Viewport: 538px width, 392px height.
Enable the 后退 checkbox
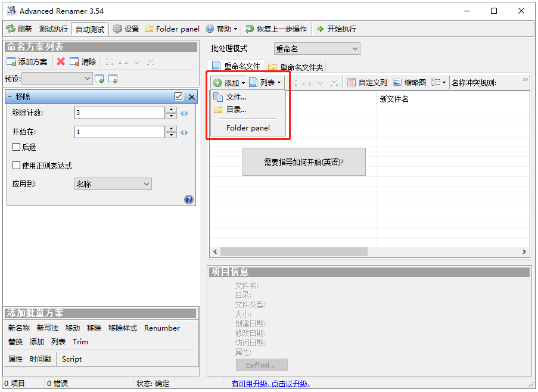pyautogui.click(x=16, y=147)
